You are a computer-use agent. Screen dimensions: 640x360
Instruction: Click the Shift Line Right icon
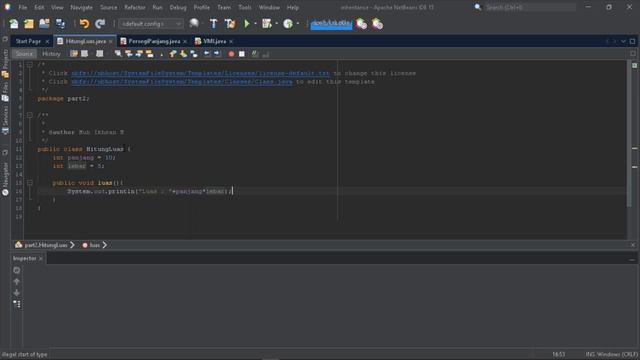click(x=217, y=54)
